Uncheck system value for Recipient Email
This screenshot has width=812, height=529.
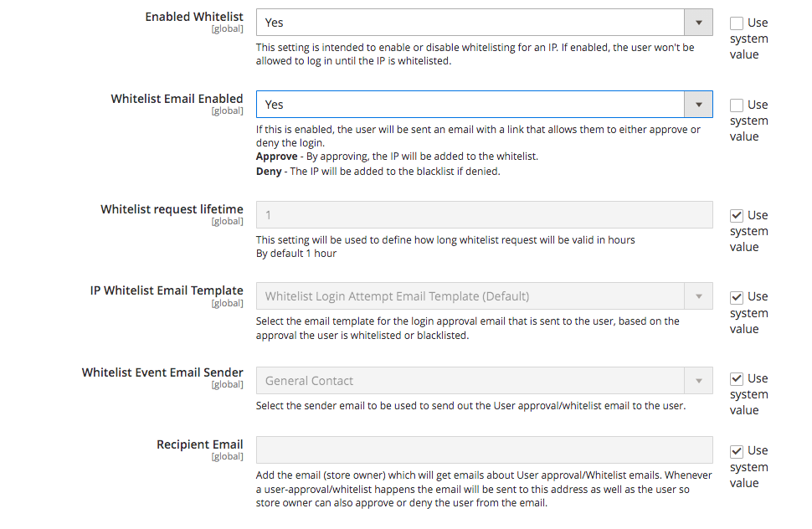tap(737, 451)
